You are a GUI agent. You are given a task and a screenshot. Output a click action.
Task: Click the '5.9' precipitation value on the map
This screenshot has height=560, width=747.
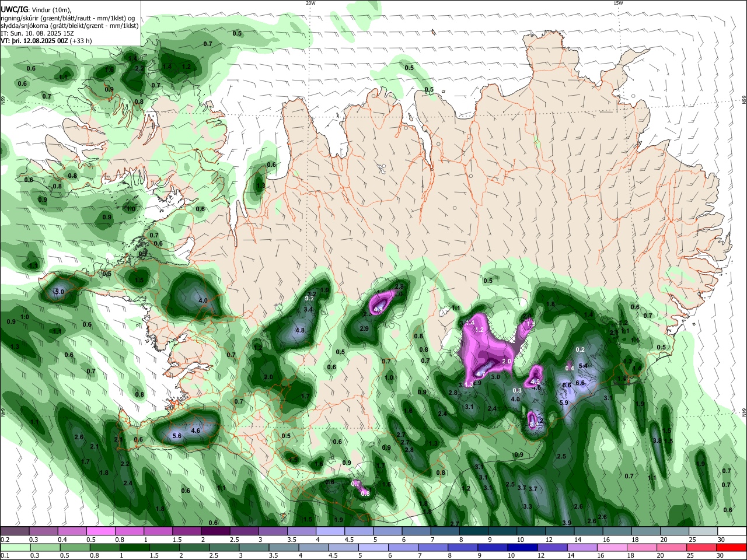[x=564, y=402]
